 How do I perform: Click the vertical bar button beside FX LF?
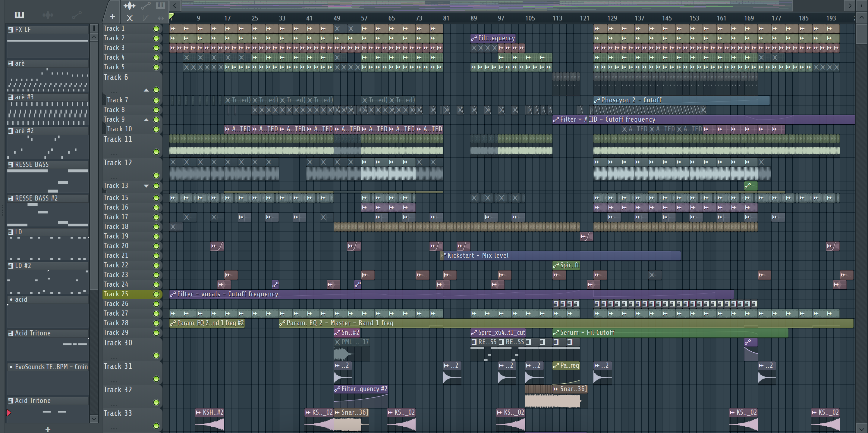94,28
